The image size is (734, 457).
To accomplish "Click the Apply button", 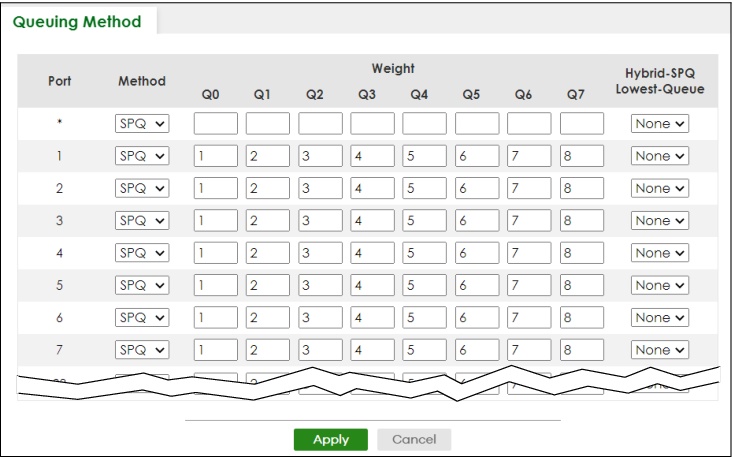I will coord(330,439).
